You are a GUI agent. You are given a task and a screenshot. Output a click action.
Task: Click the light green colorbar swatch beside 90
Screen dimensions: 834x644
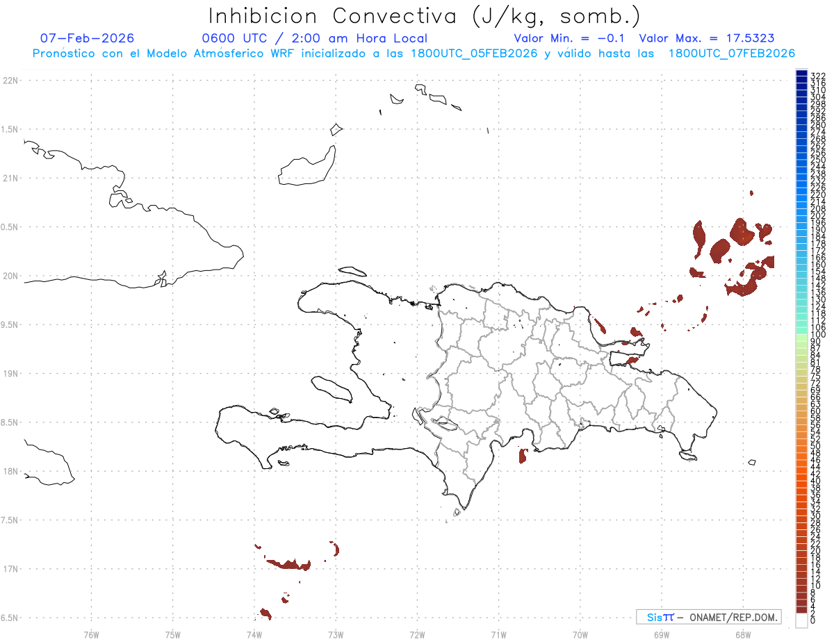coord(801,338)
